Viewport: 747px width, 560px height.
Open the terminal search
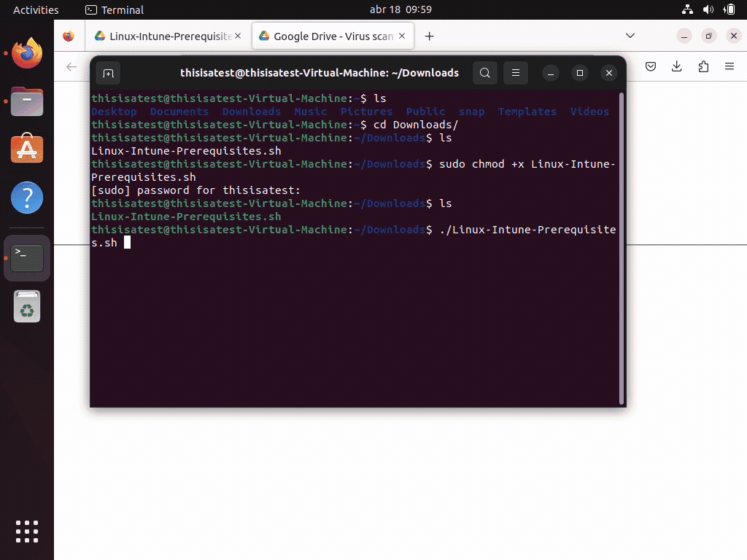point(484,73)
